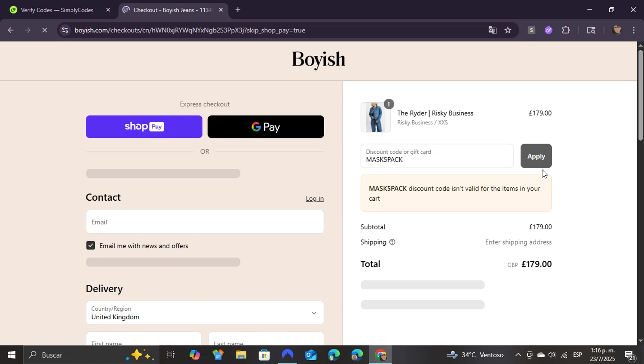Screen dimensions: 644x364
Task: Open the Windows Start menu
Action: (12, 355)
